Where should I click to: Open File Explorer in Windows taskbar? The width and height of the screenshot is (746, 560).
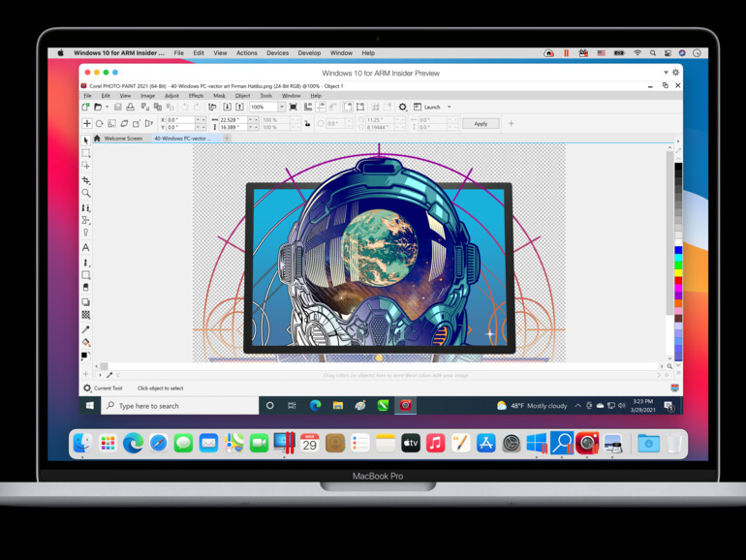tap(338, 405)
